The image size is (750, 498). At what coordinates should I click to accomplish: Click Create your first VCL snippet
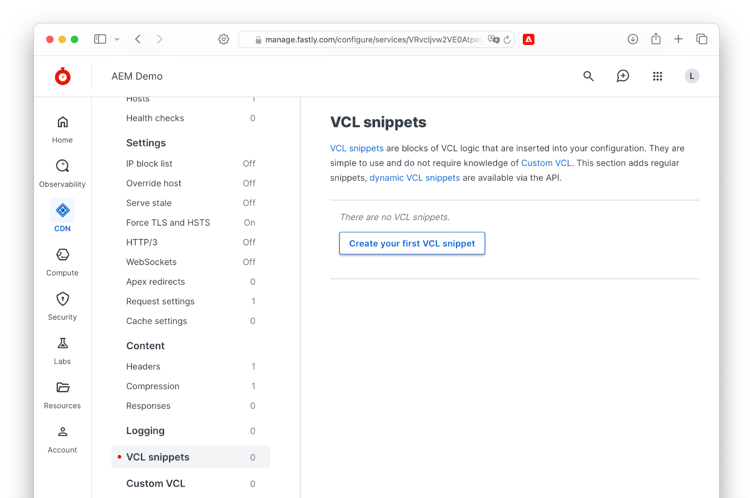(x=412, y=244)
